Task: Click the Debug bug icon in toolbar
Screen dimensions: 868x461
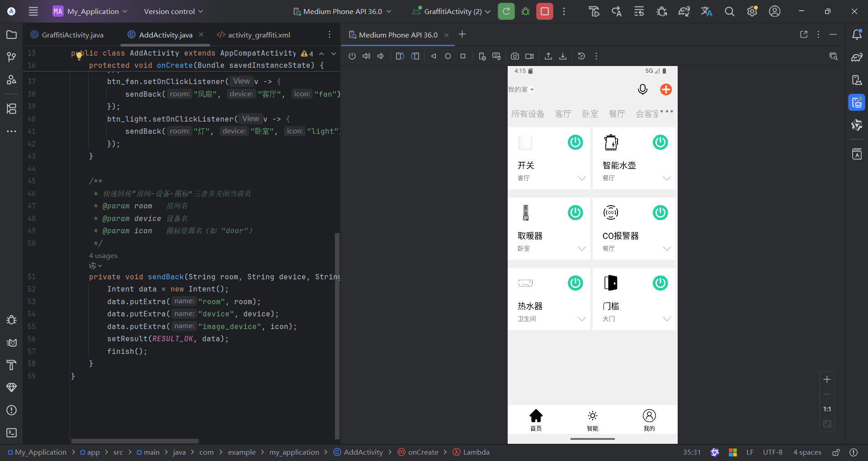Action: pyautogui.click(x=525, y=11)
